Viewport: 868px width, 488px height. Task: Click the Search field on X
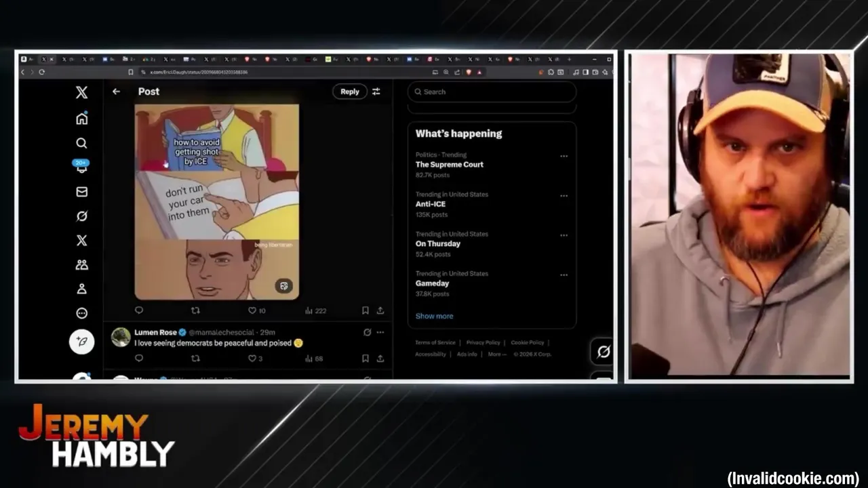click(492, 91)
